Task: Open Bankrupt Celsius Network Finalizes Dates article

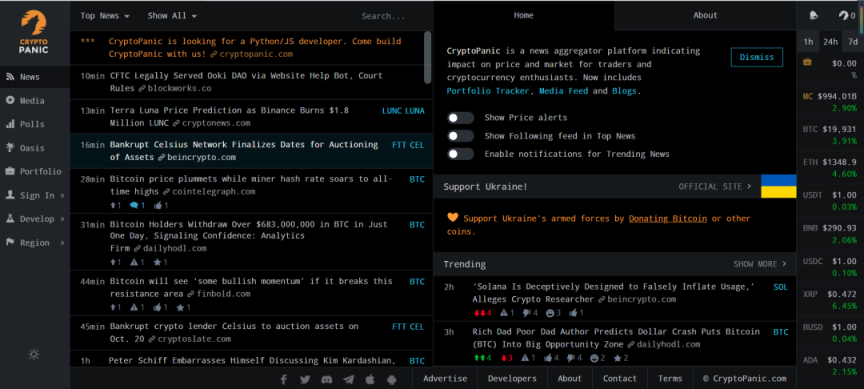Action: pos(244,151)
